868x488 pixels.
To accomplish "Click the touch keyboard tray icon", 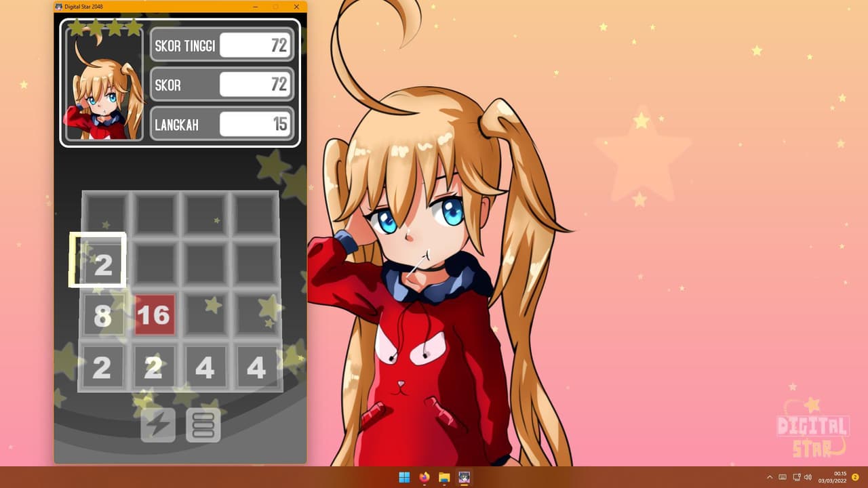I will [x=783, y=477].
